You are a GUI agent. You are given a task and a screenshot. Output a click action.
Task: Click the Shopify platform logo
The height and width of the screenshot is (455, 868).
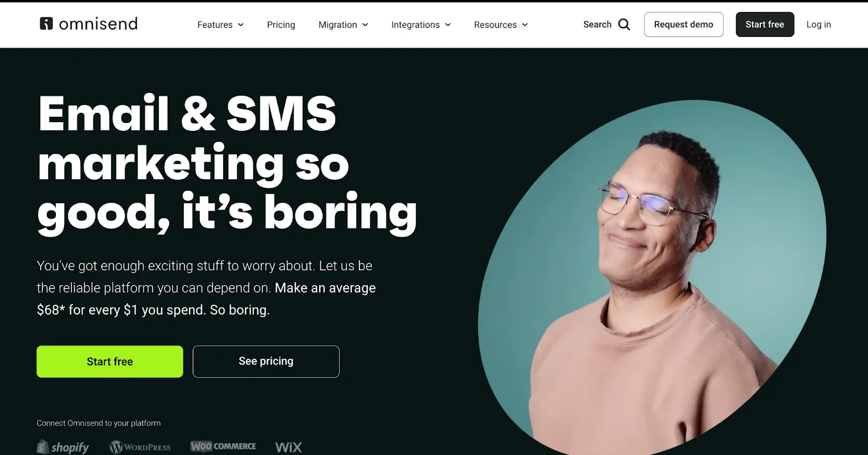pos(63,447)
